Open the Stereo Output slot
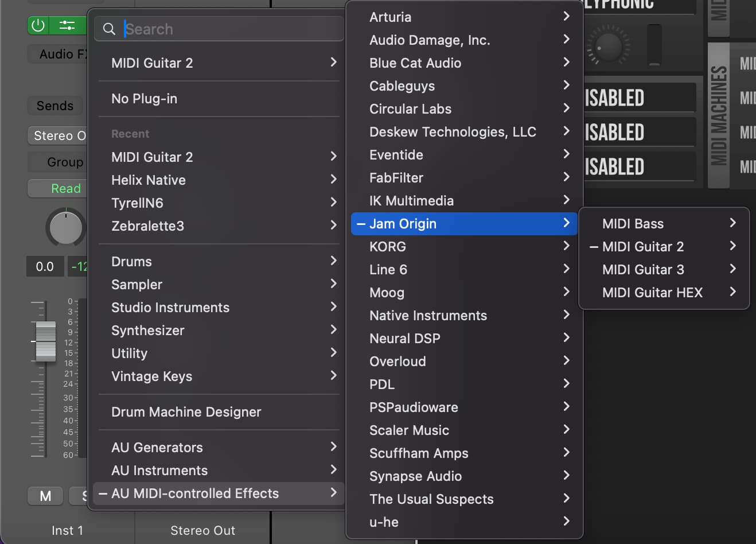 [x=57, y=135]
